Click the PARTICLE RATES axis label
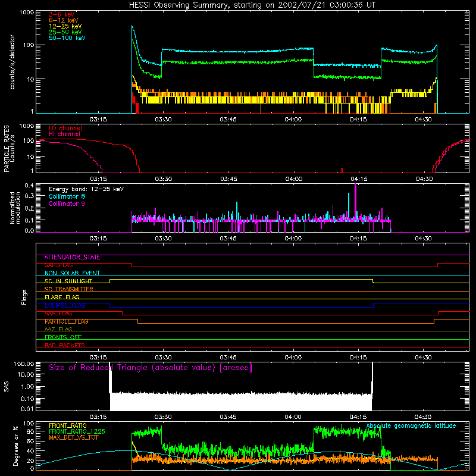The width and height of the screenshot is (476, 476). point(7,149)
